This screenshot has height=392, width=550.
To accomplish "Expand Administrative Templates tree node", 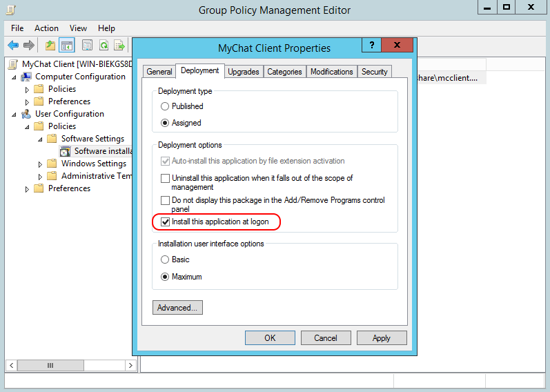I will pyautogui.click(x=41, y=176).
